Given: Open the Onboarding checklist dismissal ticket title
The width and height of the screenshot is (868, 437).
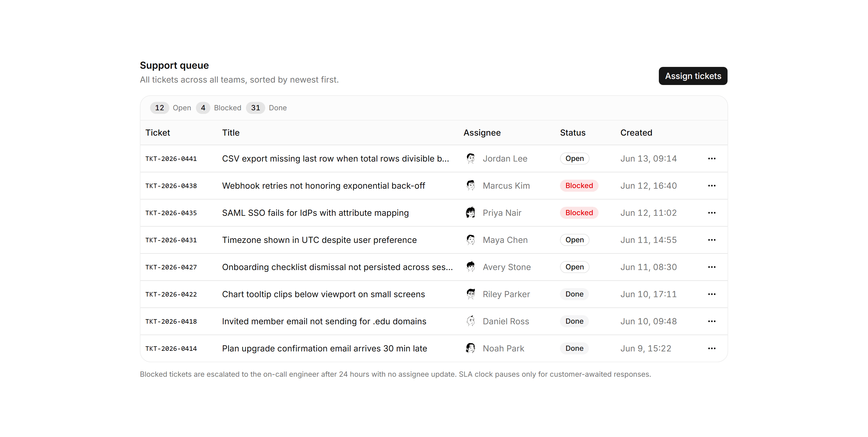Looking at the screenshot, I should tap(337, 267).
